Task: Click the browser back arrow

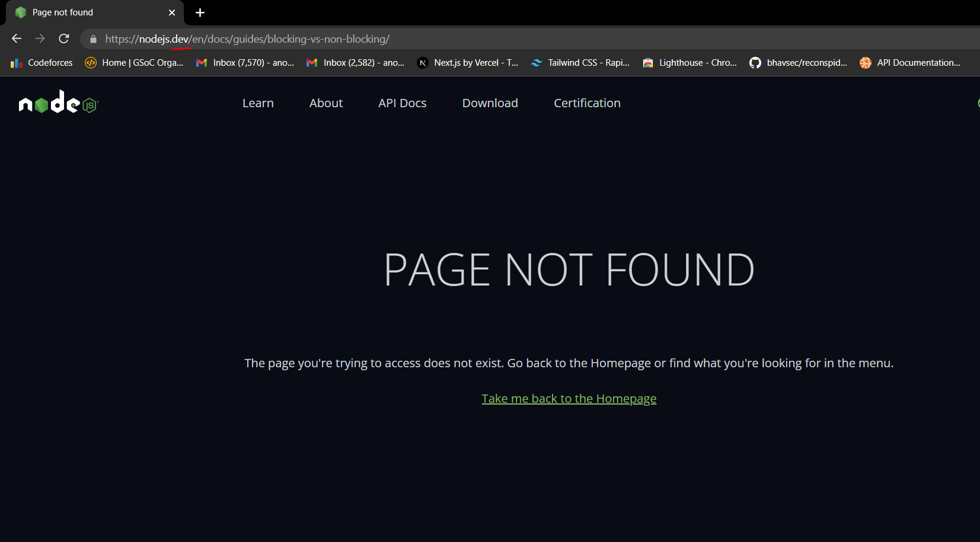Action: [x=17, y=39]
